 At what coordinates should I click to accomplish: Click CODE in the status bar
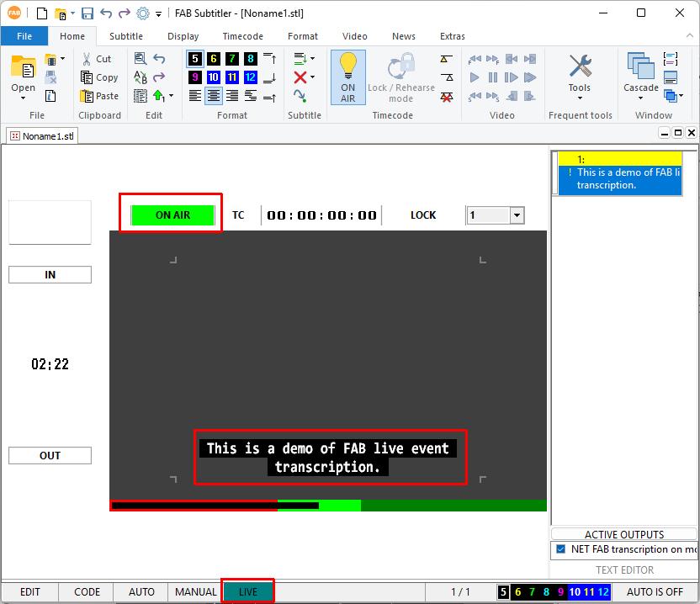click(x=87, y=592)
